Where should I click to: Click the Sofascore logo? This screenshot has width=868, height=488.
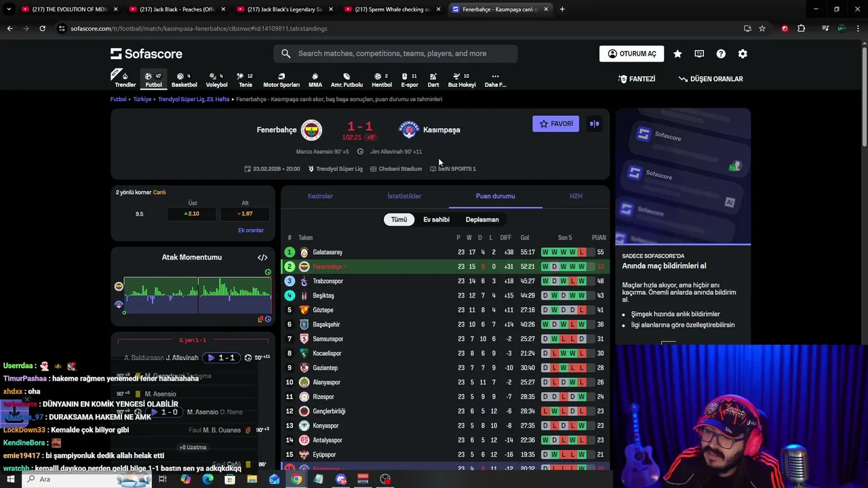click(146, 54)
